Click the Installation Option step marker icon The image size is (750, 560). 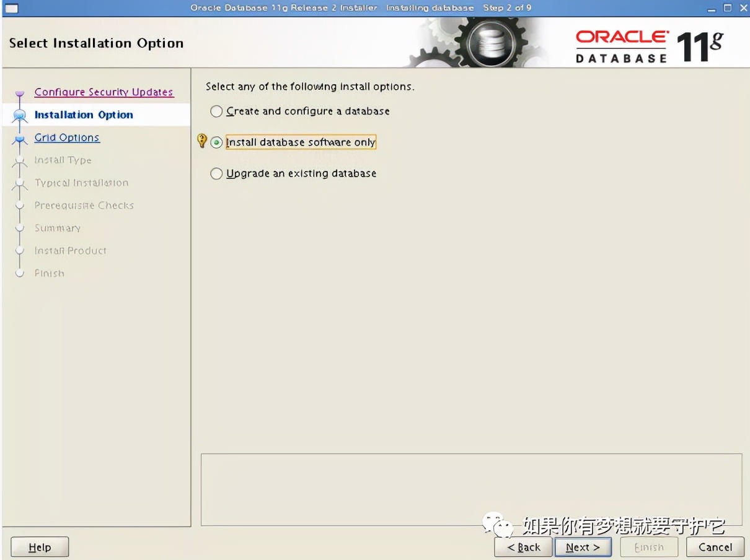tap(20, 115)
